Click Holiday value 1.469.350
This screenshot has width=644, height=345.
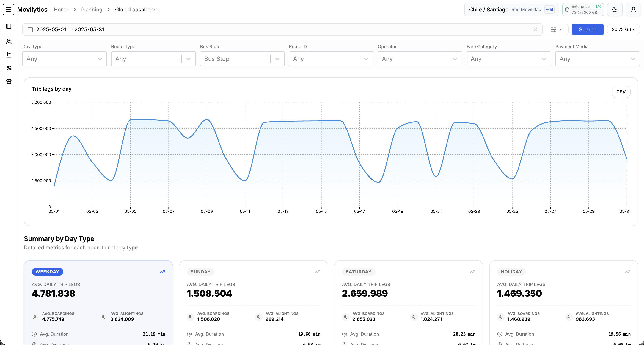click(519, 293)
